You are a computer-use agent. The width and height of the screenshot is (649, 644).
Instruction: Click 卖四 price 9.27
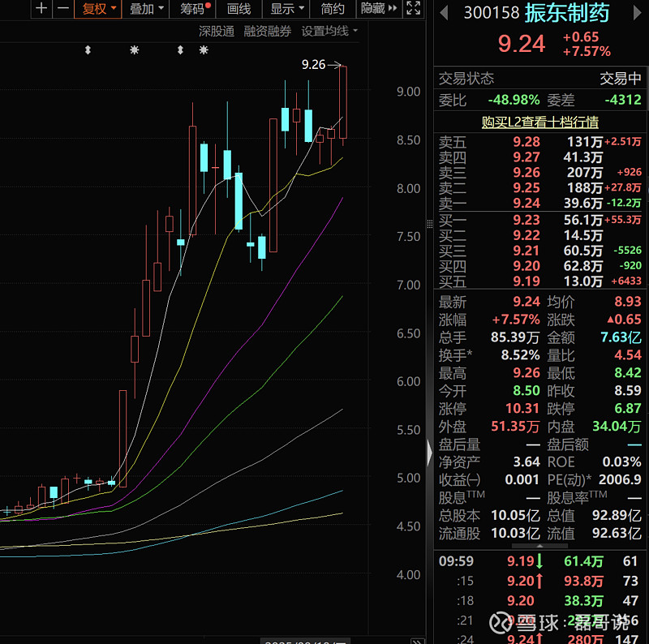pos(527,157)
